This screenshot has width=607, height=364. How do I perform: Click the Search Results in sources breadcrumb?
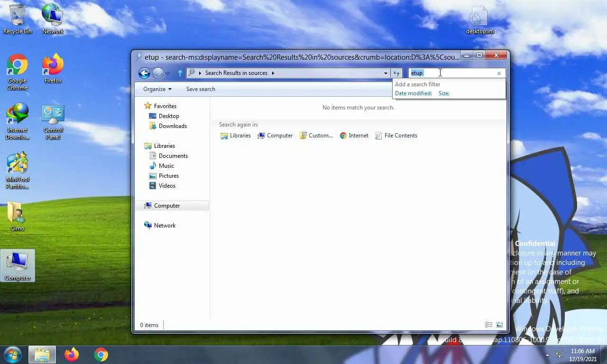[236, 73]
